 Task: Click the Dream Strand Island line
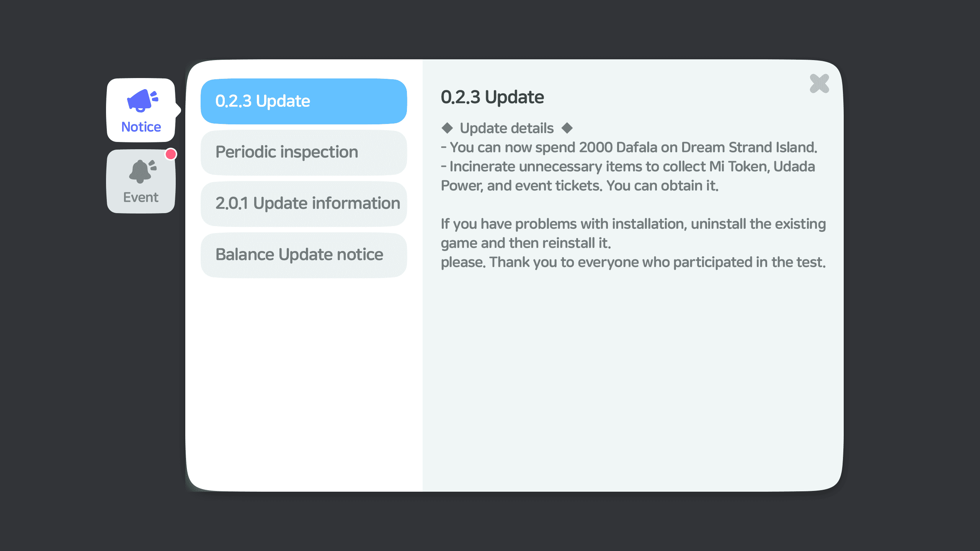coord(629,147)
